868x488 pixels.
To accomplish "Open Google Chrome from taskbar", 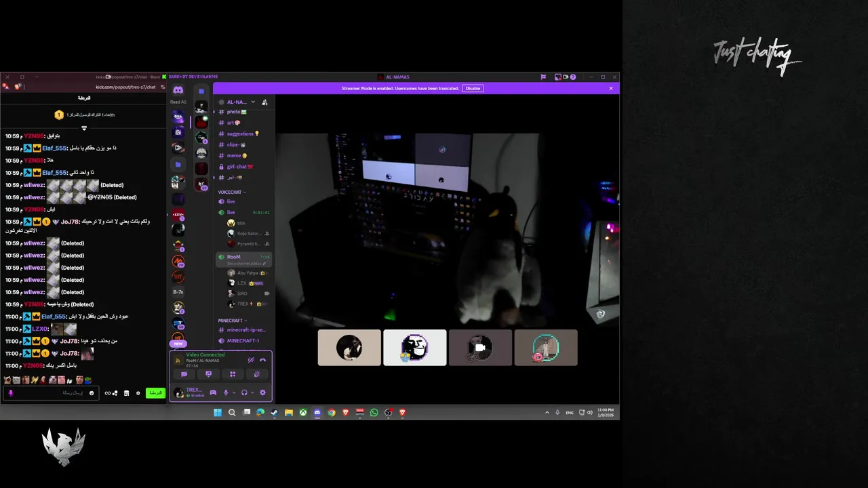I will pos(332,412).
